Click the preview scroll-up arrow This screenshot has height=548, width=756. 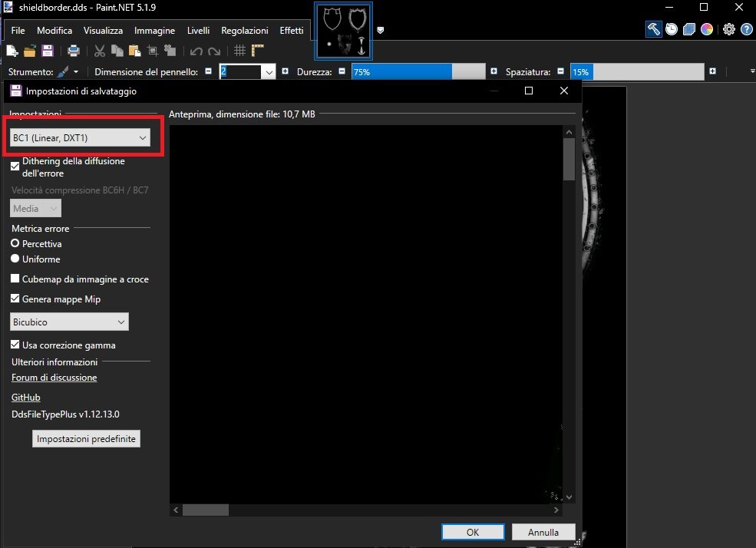pyautogui.click(x=569, y=132)
